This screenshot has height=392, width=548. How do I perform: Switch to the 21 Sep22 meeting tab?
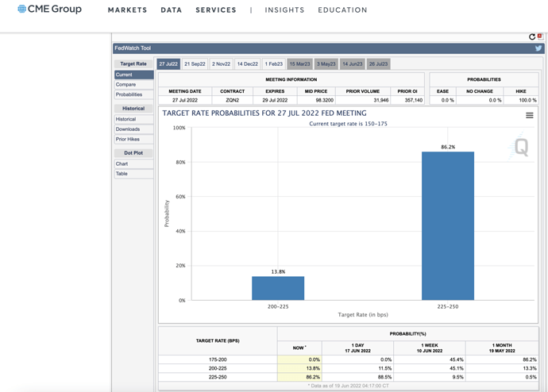point(195,64)
